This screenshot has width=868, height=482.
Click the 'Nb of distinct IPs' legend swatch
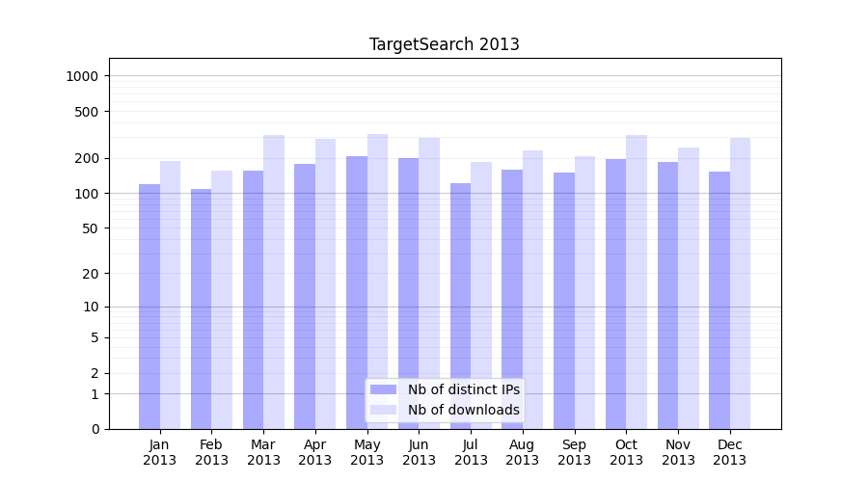(383, 389)
